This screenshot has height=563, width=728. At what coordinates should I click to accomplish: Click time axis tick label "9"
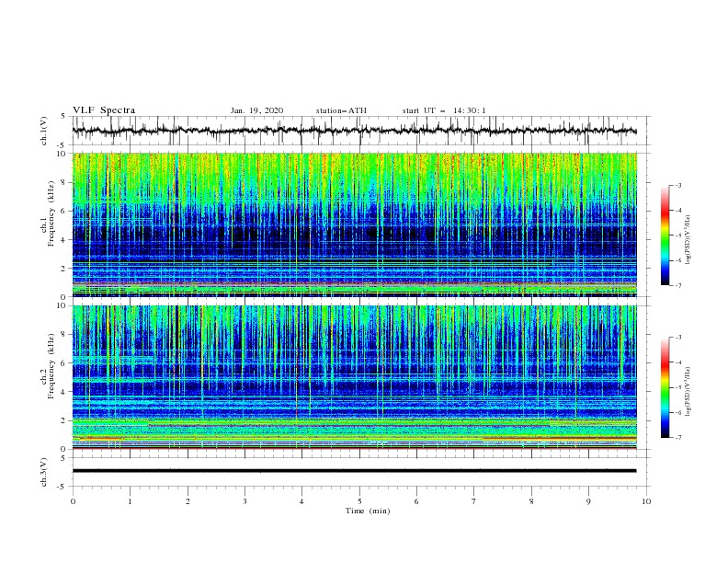pos(588,501)
